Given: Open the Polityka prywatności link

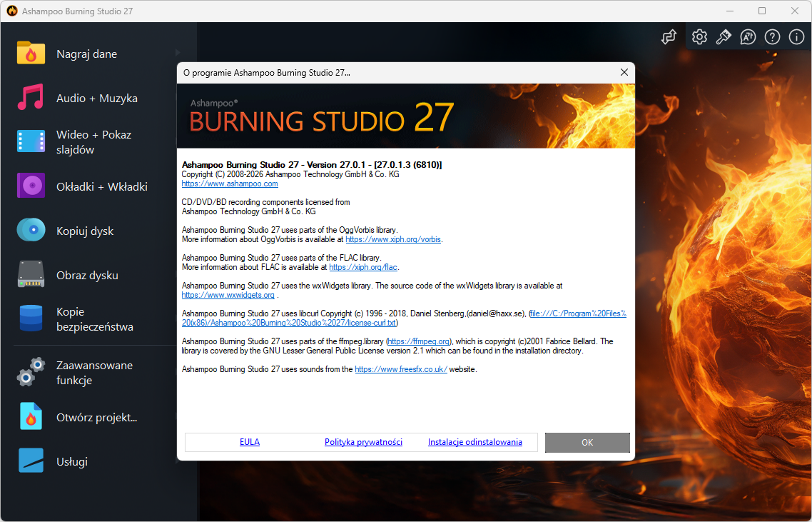Looking at the screenshot, I should [363, 442].
